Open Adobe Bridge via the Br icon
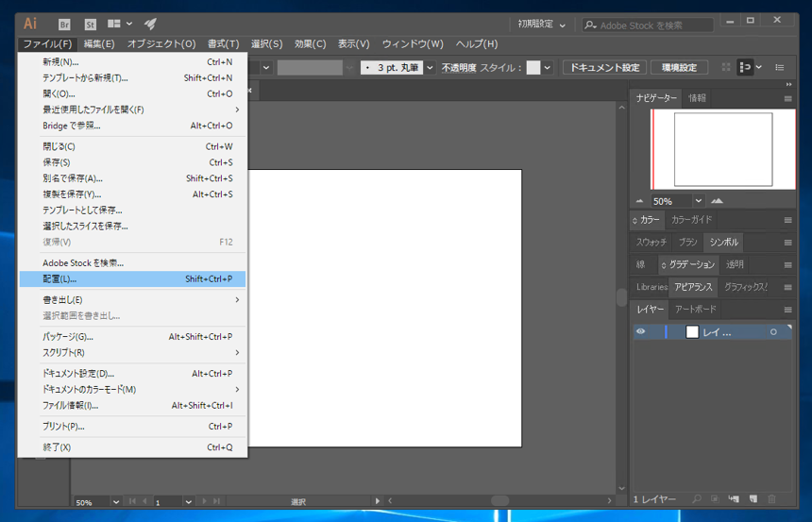Viewport: 812px width, 522px height. tap(64, 25)
